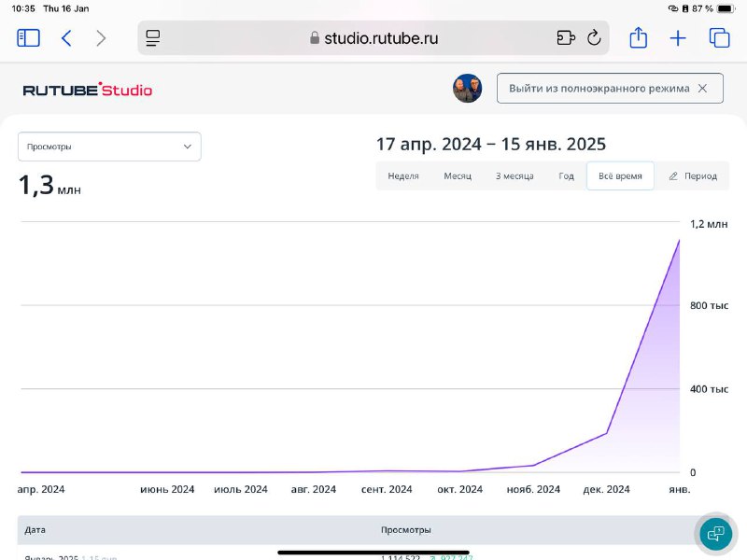Click the studio.rutube.ru address field
747x560 pixels.
[373, 37]
